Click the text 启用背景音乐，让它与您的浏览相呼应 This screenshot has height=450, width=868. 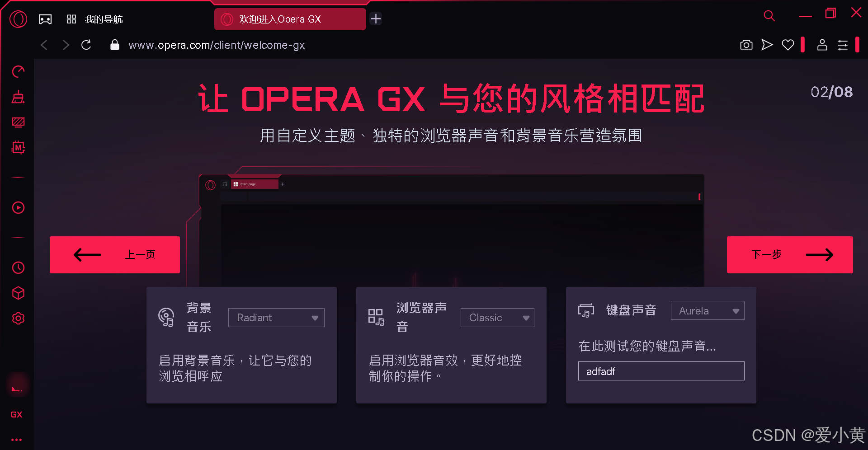tap(235, 368)
